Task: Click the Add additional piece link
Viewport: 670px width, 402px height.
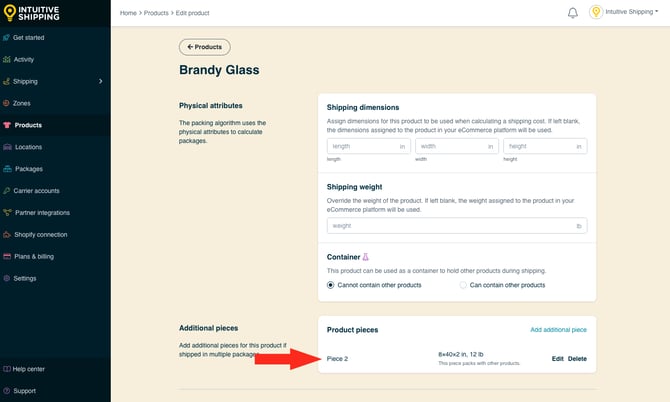Action: (x=558, y=330)
